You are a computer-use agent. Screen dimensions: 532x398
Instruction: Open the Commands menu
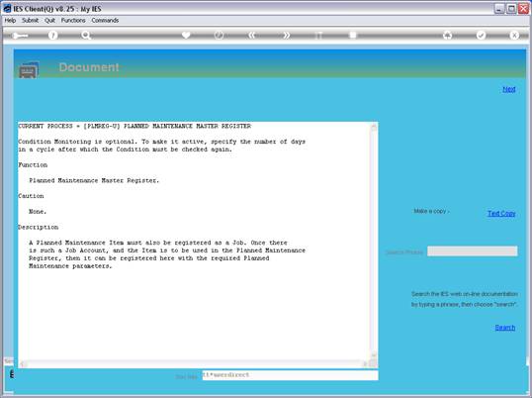[105, 21]
